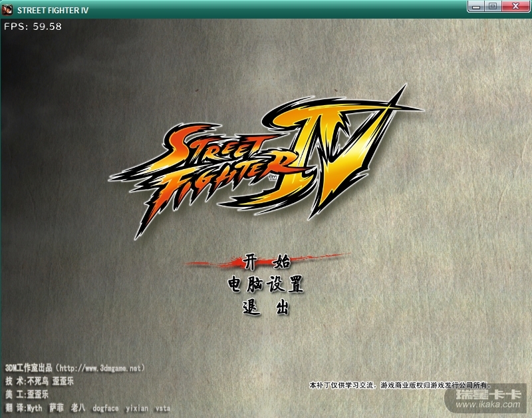Close the Street Fighter IV window
This screenshot has height=418, width=532.
[516, 7]
